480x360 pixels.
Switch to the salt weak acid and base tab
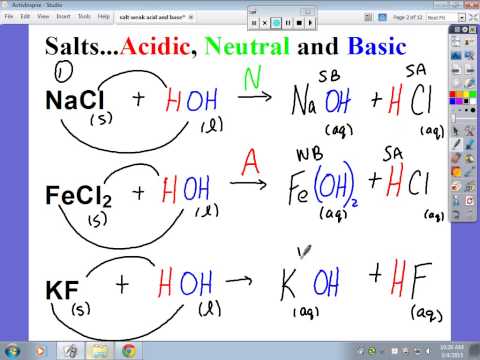[151, 17]
